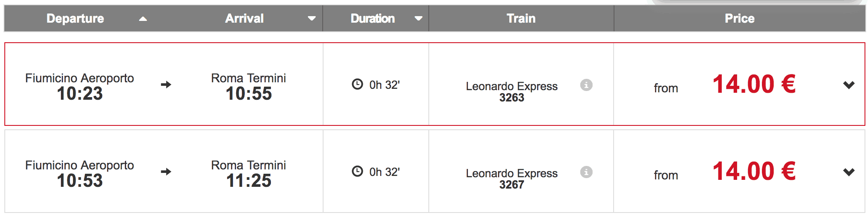
Task: Select the Arrival column header label
Action: click(244, 18)
